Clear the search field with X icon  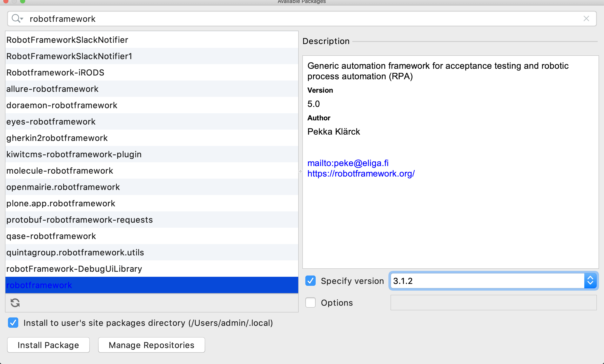pos(586,19)
